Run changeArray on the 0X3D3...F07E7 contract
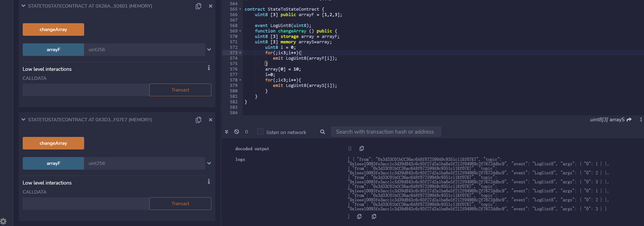The width and height of the screenshot is (644, 226). click(x=53, y=143)
